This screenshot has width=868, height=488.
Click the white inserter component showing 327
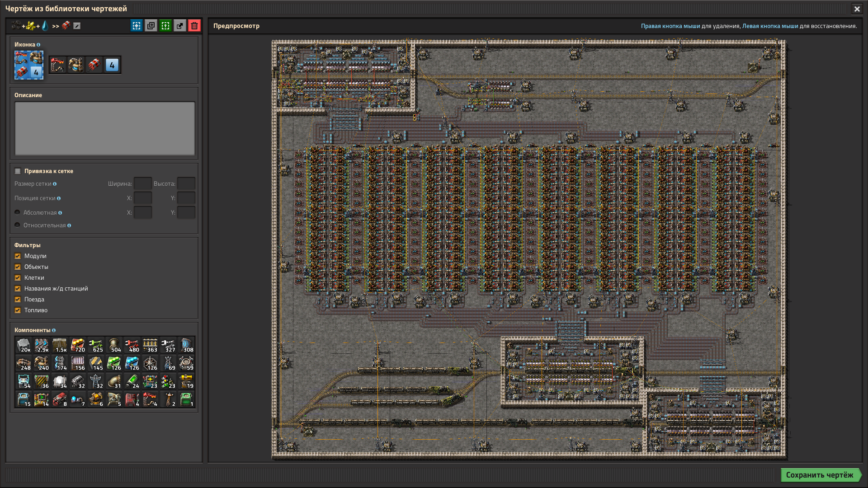coord(168,345)
